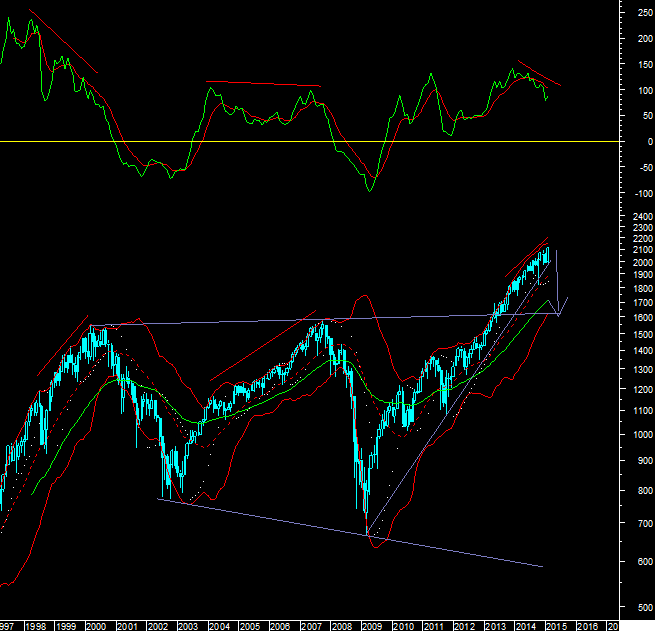The width and height of the screenshot is (655, 631).
Task: Click the 1700 price scale label
Action: (x=643, y=302)
